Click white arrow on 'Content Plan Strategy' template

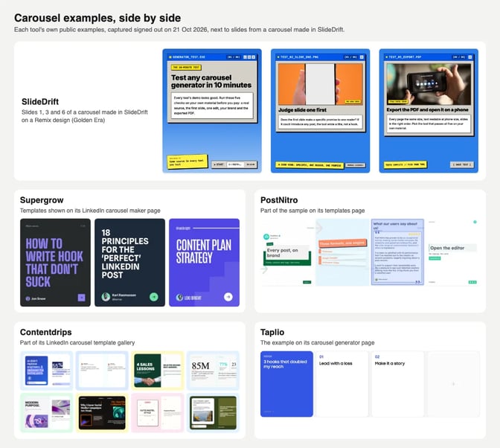point(228,297)
